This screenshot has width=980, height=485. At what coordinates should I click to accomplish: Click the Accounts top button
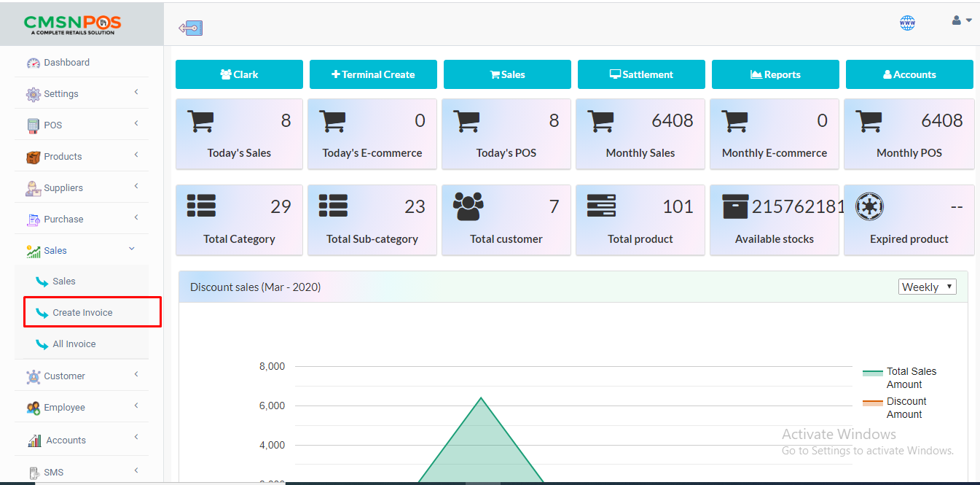pyautogui.click(x=909, y=74)
